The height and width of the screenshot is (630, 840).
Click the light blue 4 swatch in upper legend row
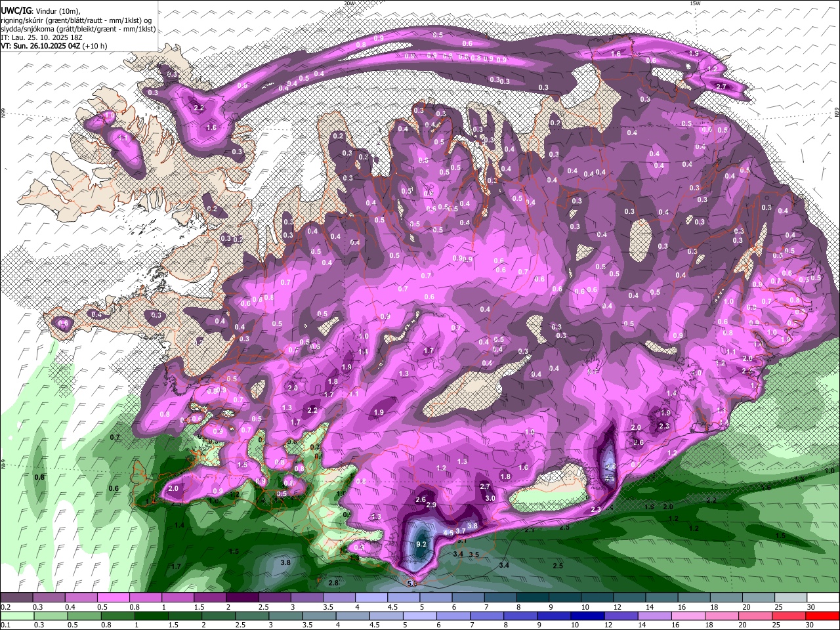(x=371, y=598)
